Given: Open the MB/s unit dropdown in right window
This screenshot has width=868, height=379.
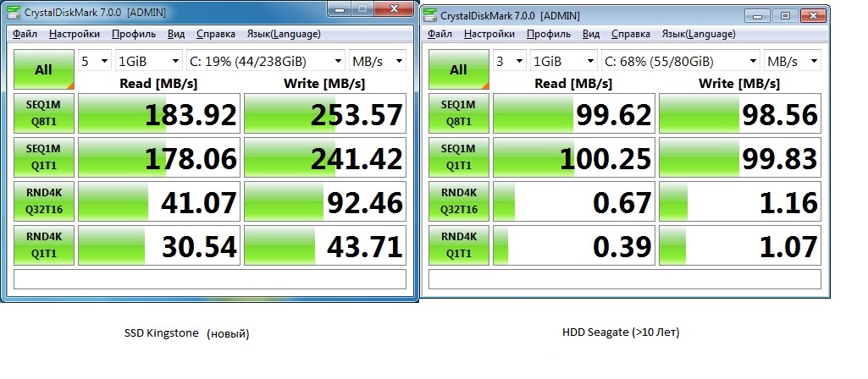Looking at the screenshot, I should click(x=793, y=61).
